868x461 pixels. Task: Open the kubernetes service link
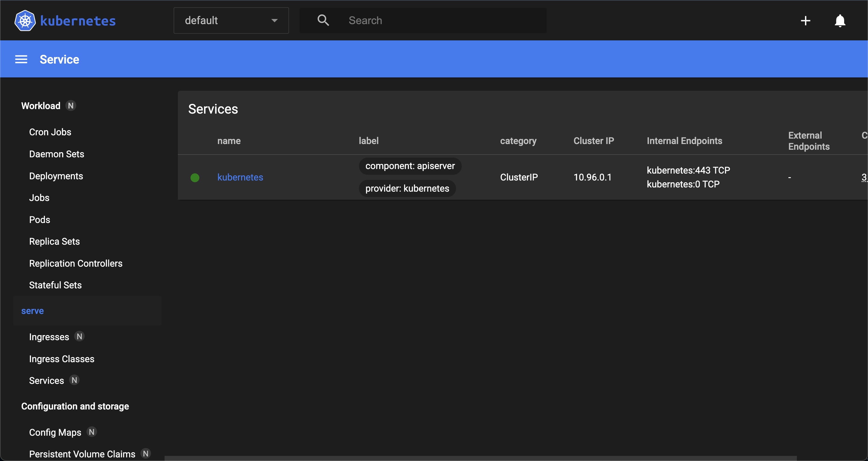tap(240, 177)
